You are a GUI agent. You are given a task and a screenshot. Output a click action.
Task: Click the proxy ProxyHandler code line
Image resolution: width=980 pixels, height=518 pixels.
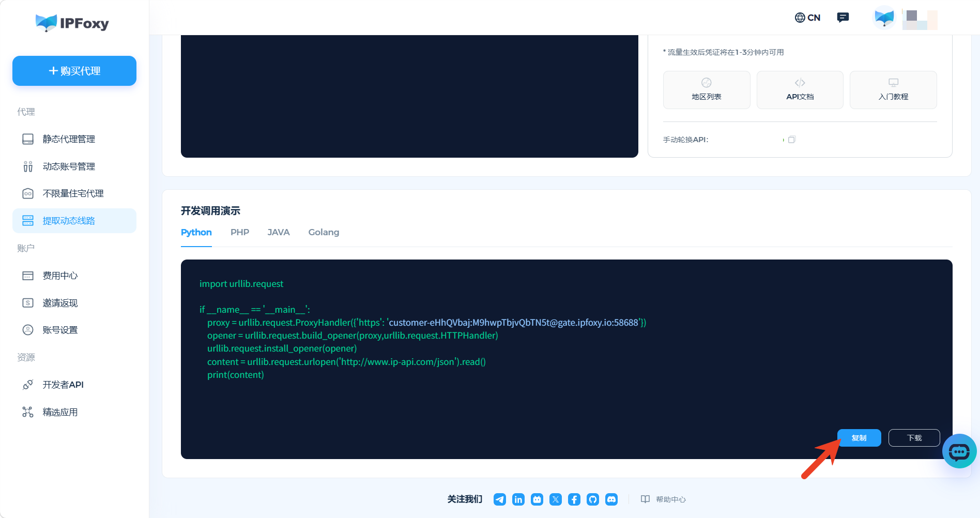(x=427, y=323)
